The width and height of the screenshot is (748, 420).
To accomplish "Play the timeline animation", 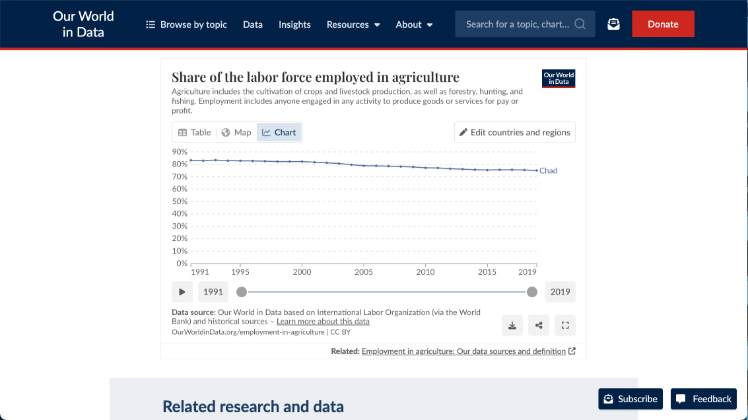I will point(182,292).
